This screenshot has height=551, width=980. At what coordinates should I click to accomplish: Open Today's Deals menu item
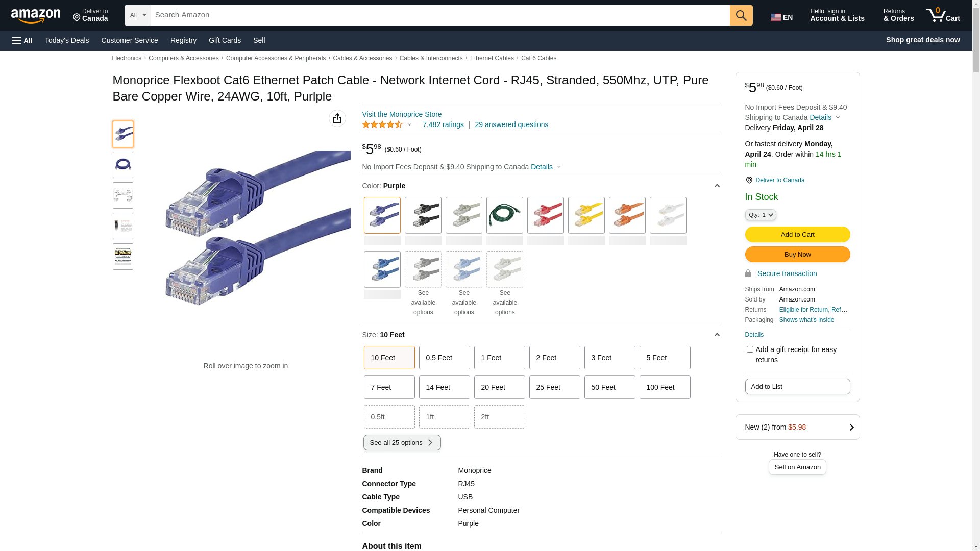[x=67, y=40]
